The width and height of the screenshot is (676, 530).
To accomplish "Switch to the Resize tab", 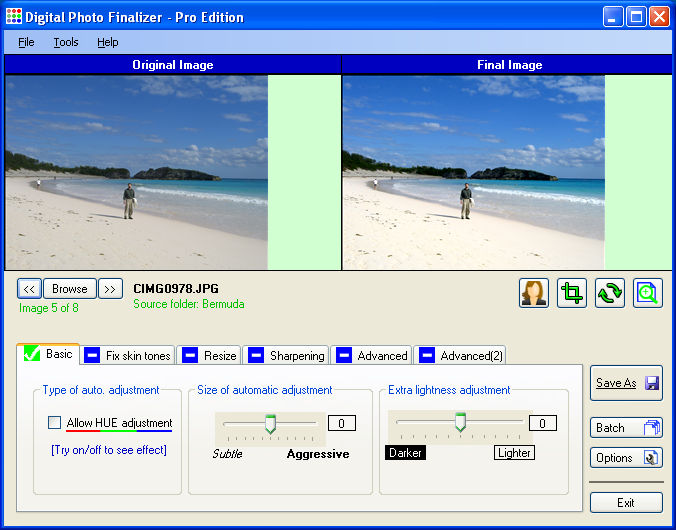I will tap(209, 356).
